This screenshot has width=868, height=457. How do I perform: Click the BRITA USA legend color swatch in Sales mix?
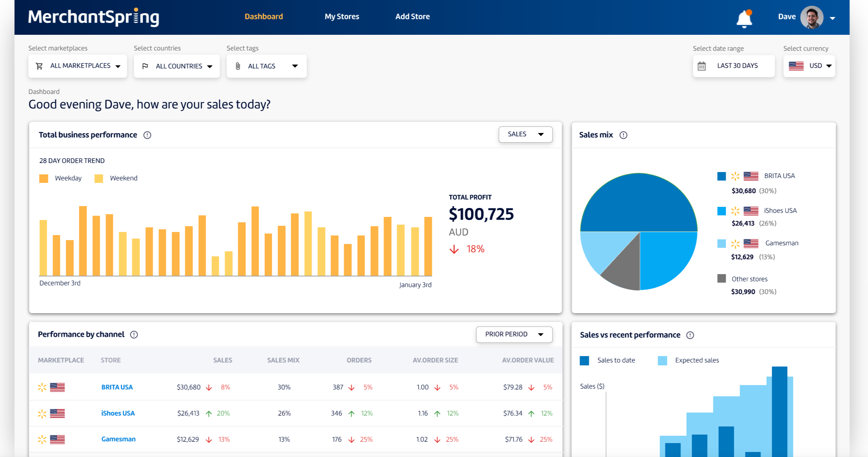click(x=721, y=176)
